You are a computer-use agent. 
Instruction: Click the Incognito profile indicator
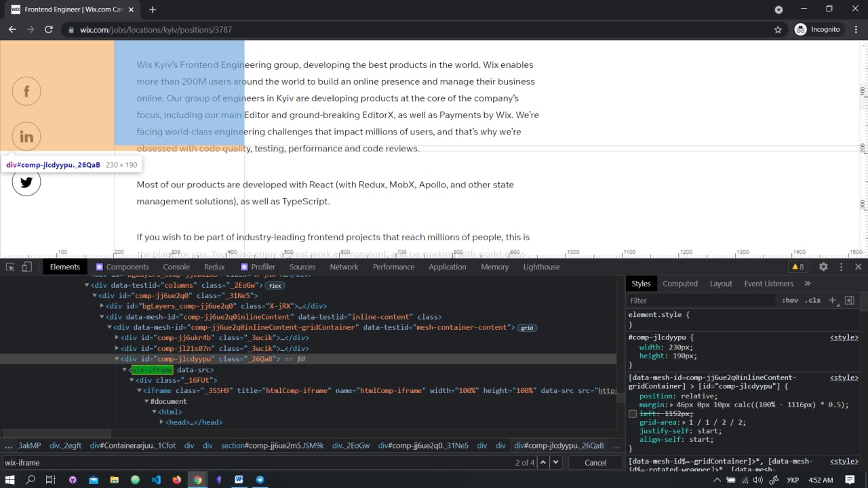pos(818,29)
